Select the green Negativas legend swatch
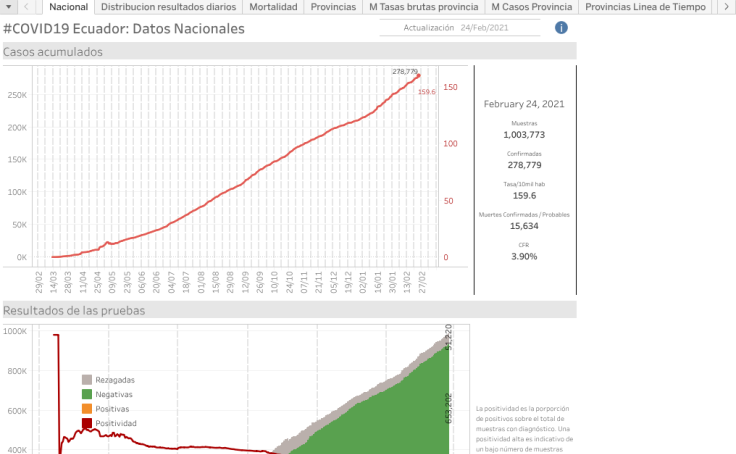The height and width of the screenshot is (454, 736). click(87, 394)
